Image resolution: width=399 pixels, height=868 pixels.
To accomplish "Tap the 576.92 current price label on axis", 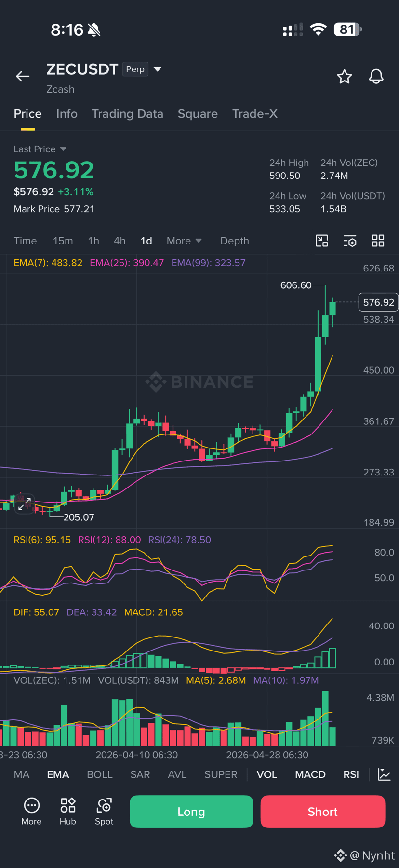I will click(x=378, y=302).
